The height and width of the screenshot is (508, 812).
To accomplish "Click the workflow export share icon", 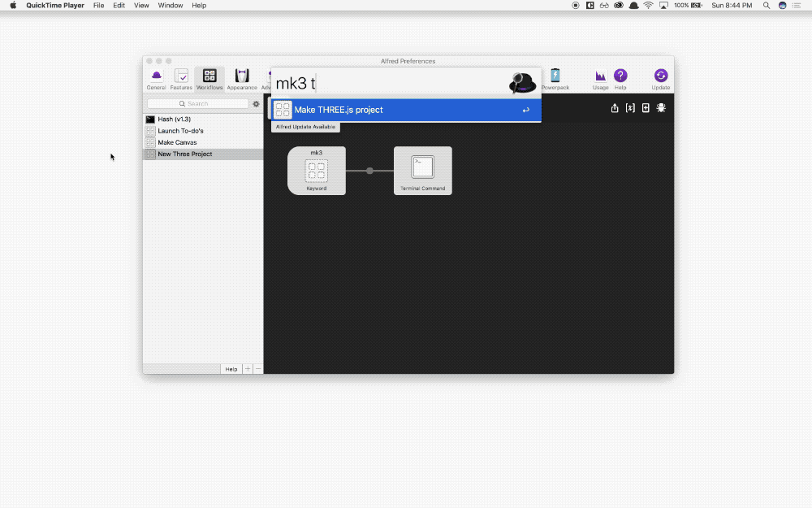I will click(x=615, y=108).
